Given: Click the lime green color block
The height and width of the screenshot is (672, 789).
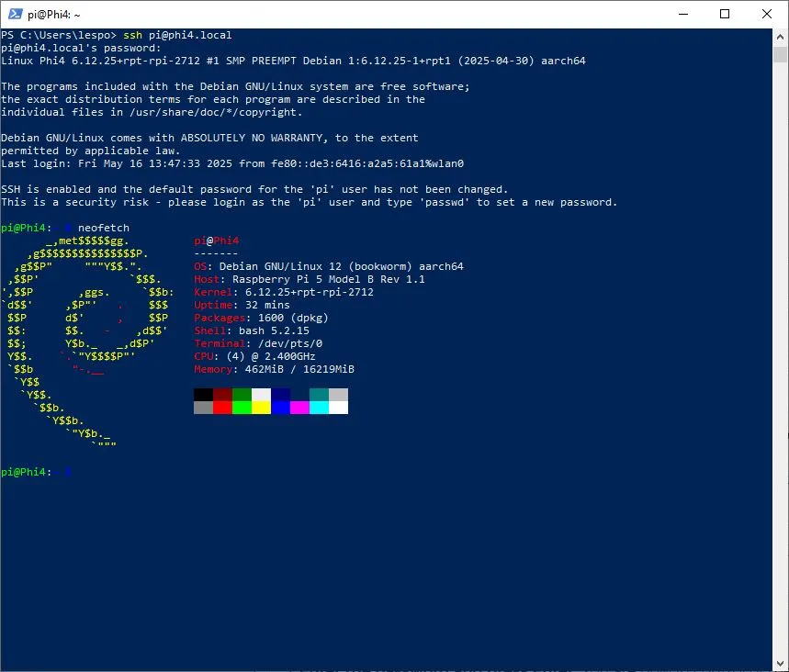Looking at the screenshot, I should click(242, 408).
